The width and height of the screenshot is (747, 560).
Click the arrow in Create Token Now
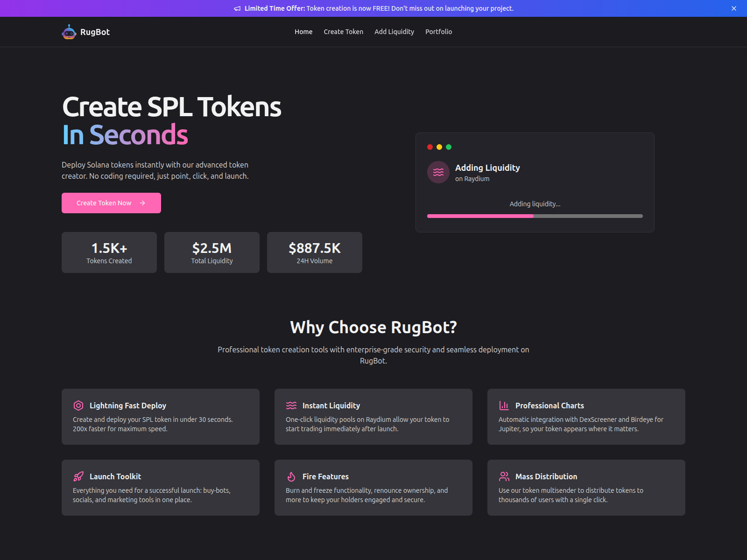142,203
